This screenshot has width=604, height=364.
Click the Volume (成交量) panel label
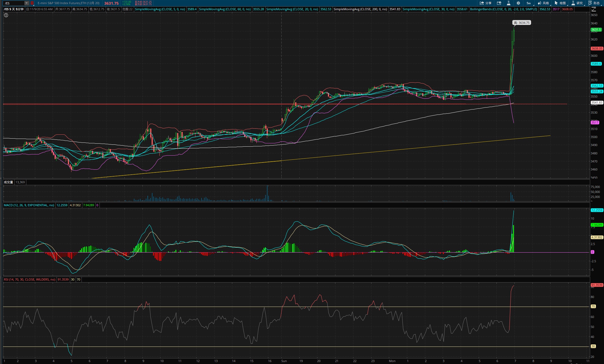click(8, 182)
